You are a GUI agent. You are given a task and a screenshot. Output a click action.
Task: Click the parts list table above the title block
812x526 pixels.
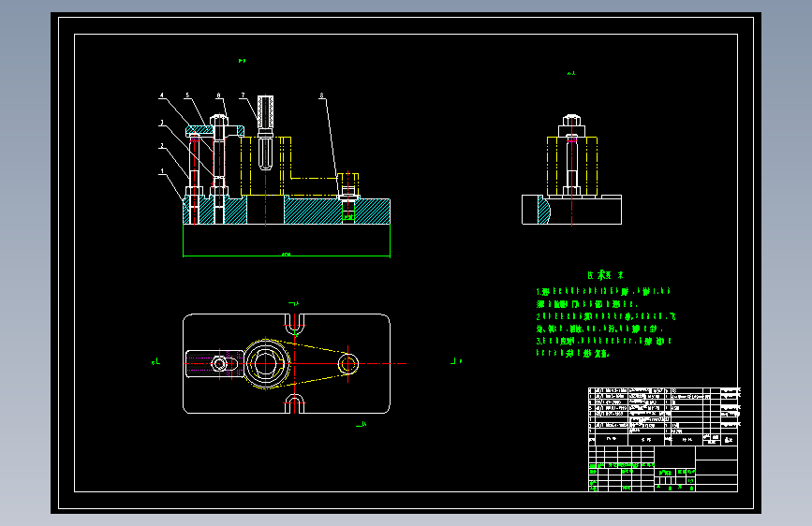664,416
